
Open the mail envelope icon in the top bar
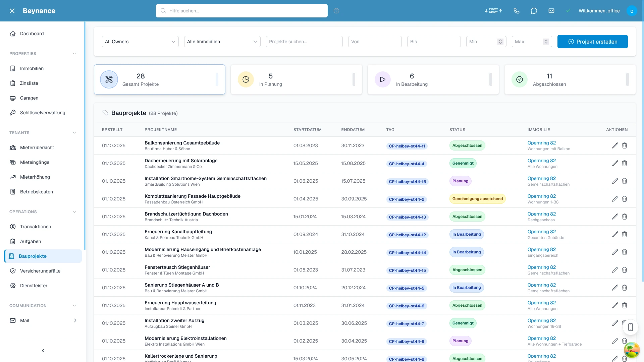(x=551, y=11)
